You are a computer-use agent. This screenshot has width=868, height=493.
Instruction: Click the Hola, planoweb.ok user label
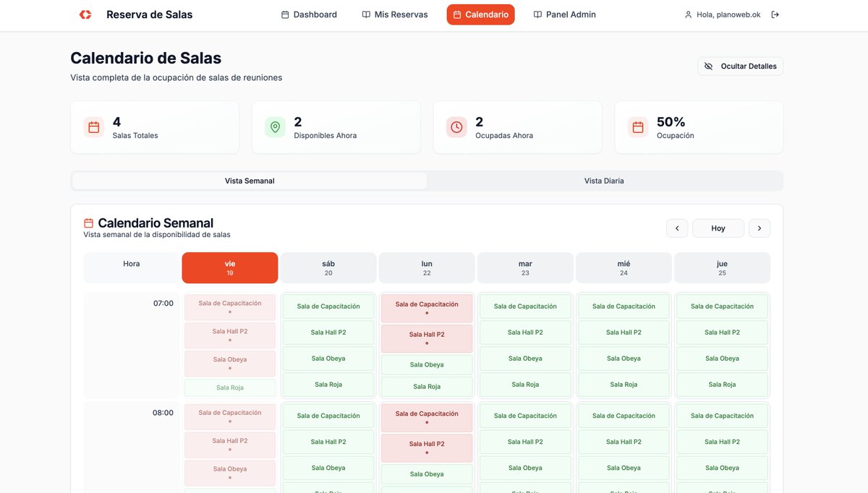click(x=728, y=14)
